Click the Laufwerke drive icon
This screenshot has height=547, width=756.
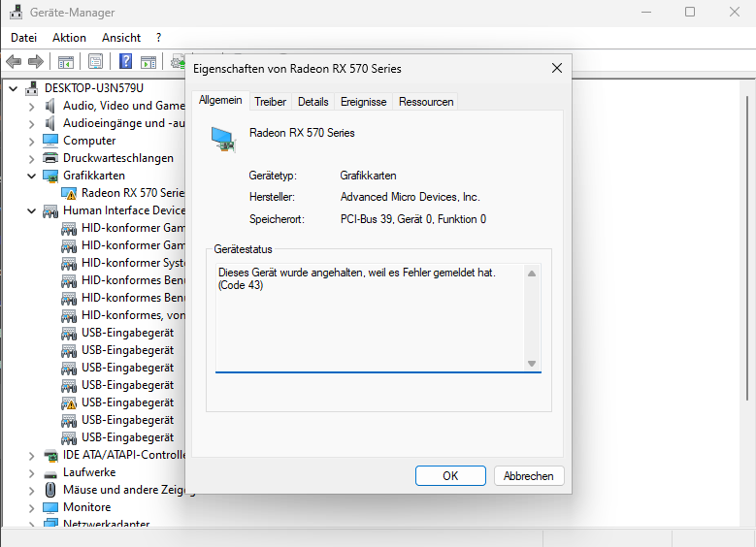[x=50, y=473]
